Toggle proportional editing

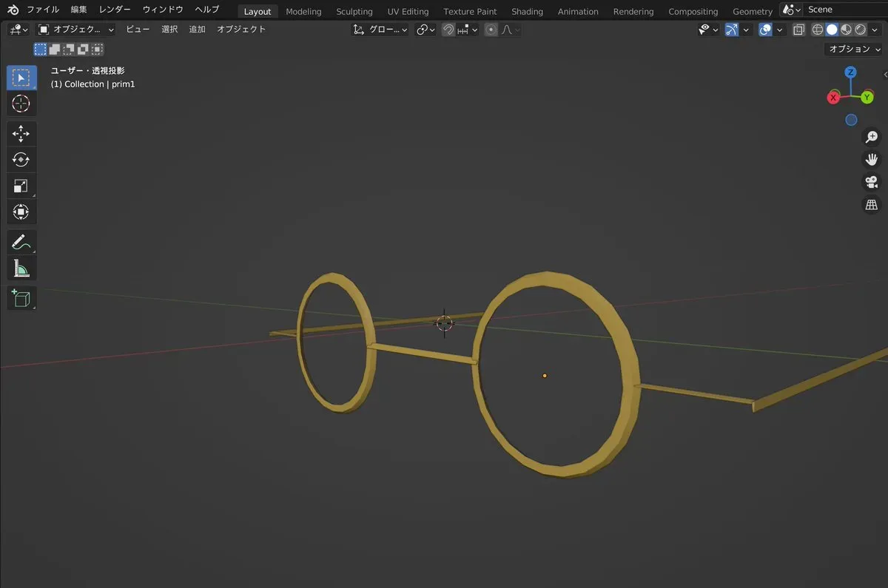(x=491, y=30)
